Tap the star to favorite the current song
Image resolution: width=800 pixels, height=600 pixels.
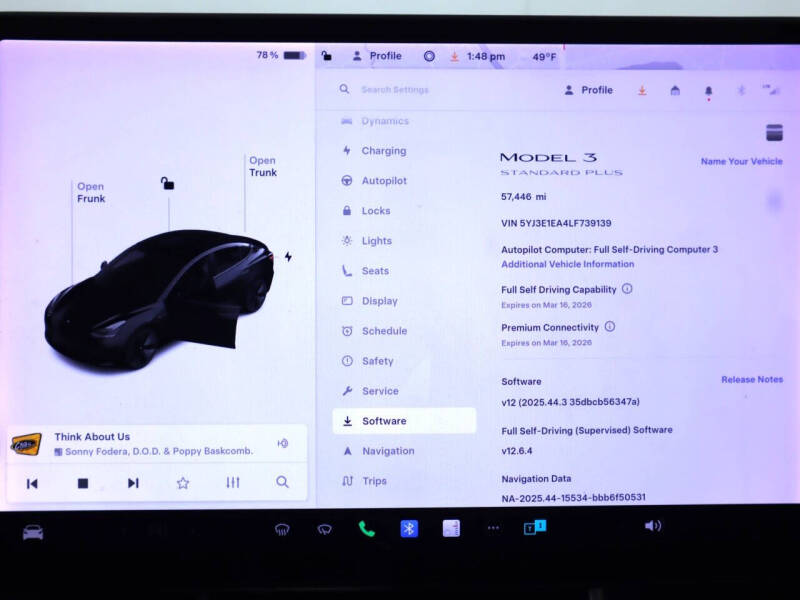183,482
